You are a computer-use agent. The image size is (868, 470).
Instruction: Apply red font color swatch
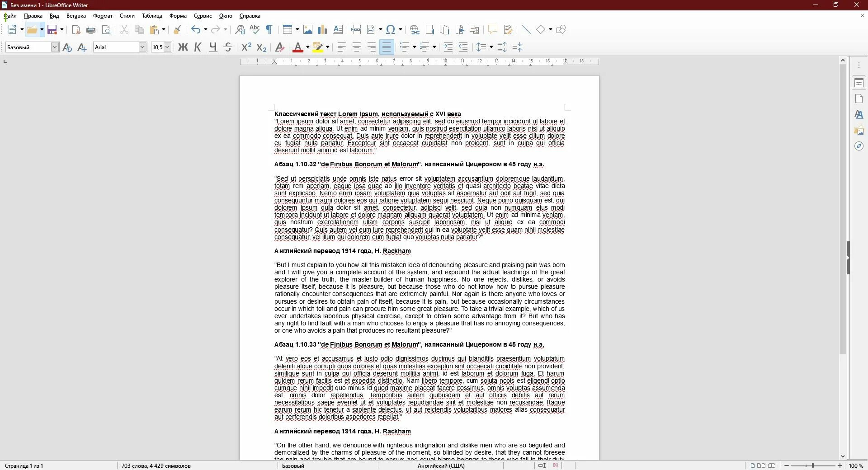click(298, 47)
